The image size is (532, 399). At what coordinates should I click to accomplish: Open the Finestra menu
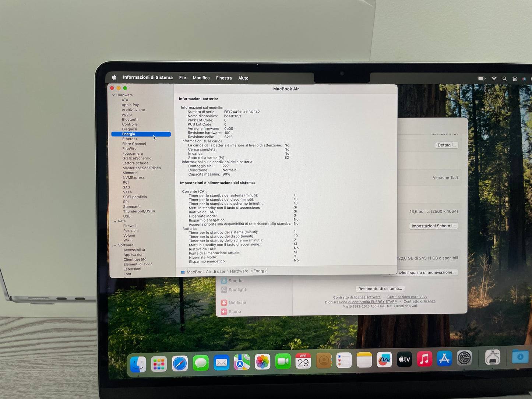pos(224,78)
